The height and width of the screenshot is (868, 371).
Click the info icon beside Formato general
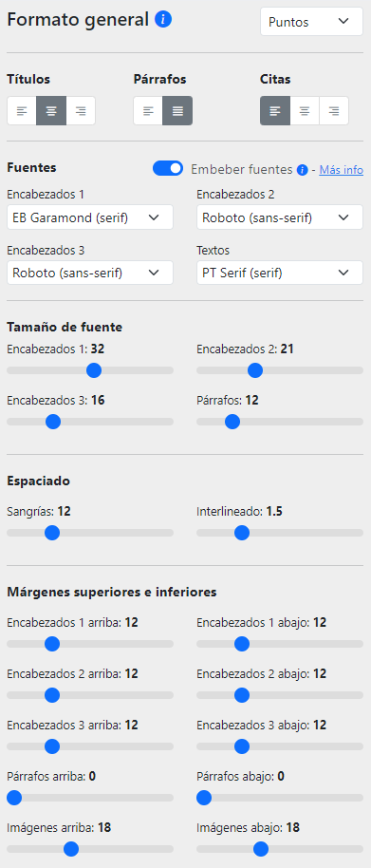(163, 20)
